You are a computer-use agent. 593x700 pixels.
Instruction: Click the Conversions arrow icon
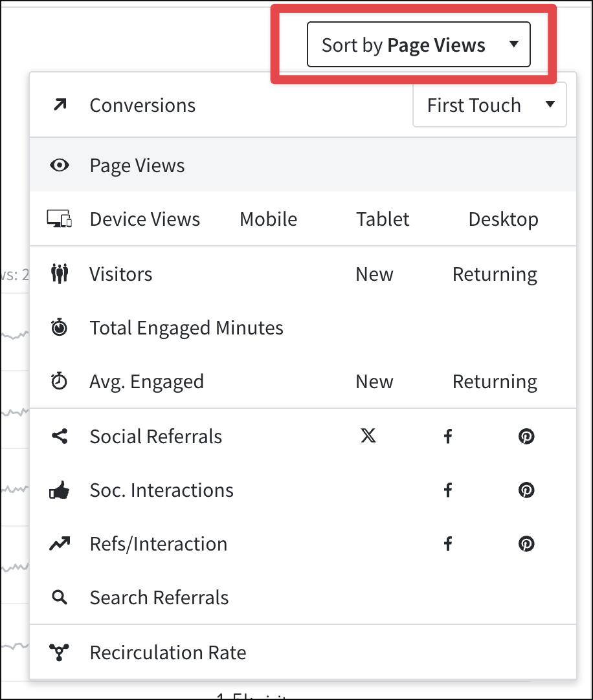click(x=60, y=105)
